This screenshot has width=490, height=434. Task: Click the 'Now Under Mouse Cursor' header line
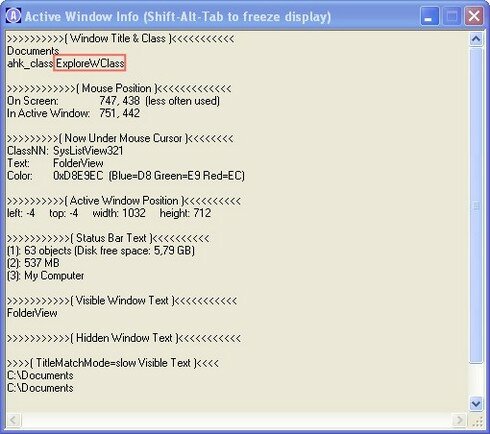click(x=120, y=138)
